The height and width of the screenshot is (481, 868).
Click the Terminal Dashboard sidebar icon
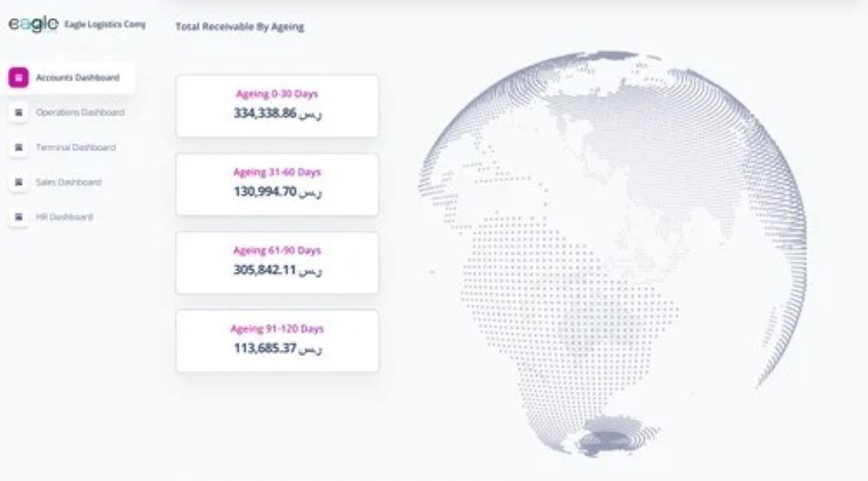click(x=18, y=148)
